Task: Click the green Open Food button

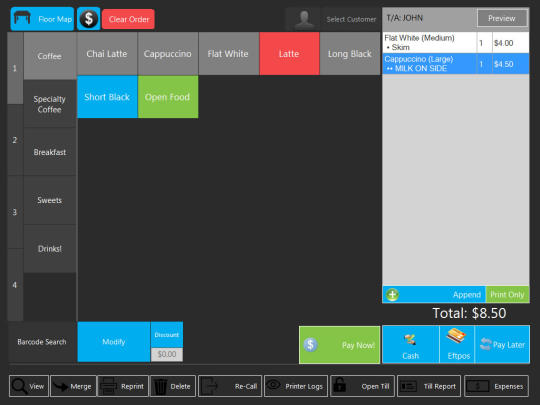Action: [168, 97]
